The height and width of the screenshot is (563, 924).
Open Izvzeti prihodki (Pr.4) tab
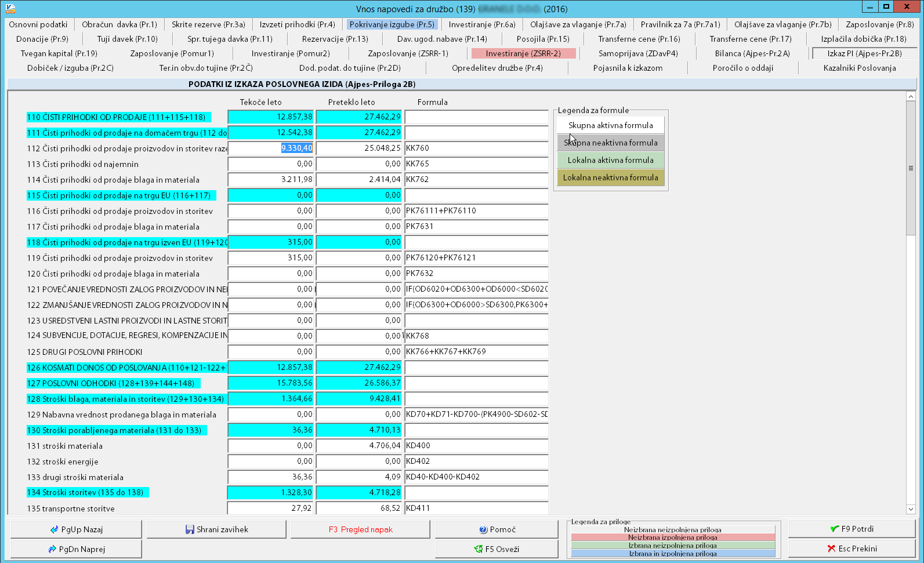(298, 24)
